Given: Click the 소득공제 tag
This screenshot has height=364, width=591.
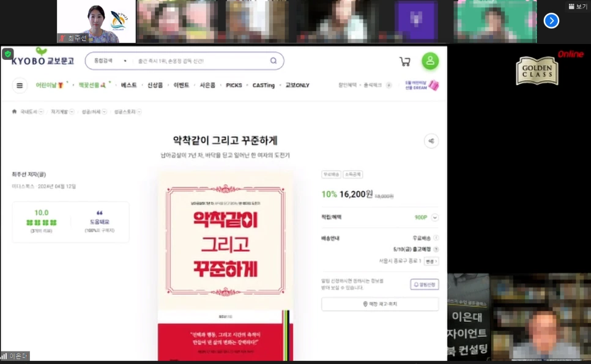Looking at the screenshot, I should pyautogui.click(x=353, y=174).
